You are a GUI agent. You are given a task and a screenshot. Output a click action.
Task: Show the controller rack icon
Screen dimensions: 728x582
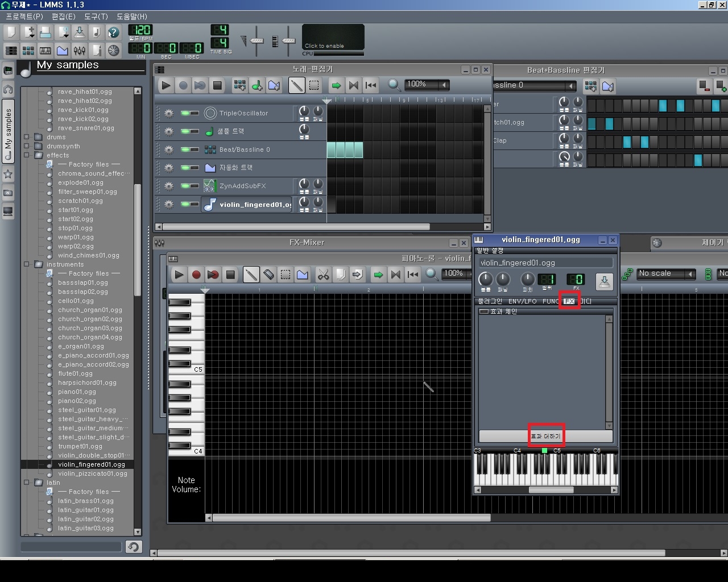pos(113,51)
